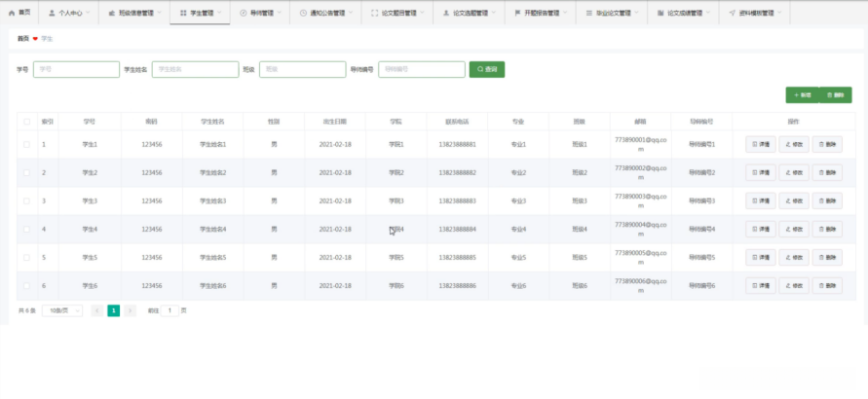Open the 导师管理 menu
Viewport: 868px width, 399px height.
(260, 13)
